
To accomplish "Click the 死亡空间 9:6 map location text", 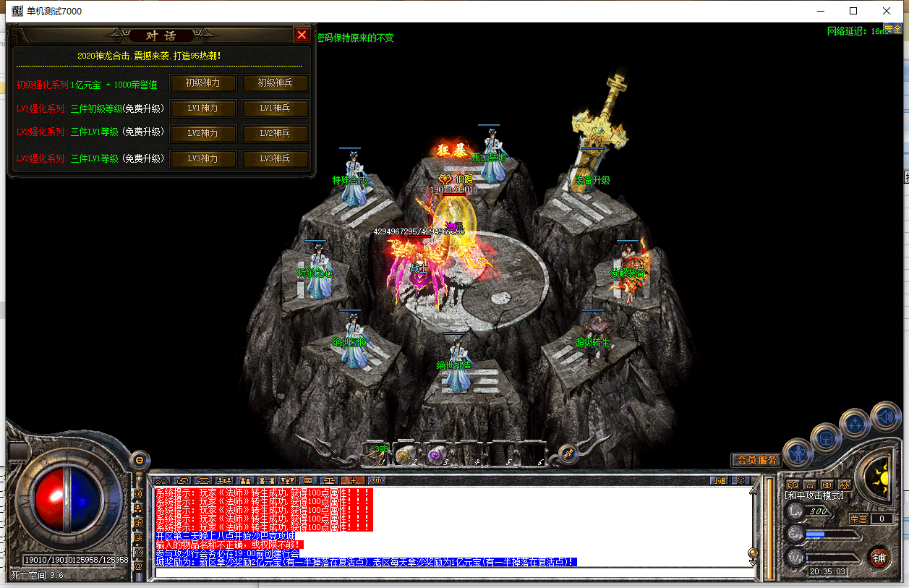I will tap(38, 576).
